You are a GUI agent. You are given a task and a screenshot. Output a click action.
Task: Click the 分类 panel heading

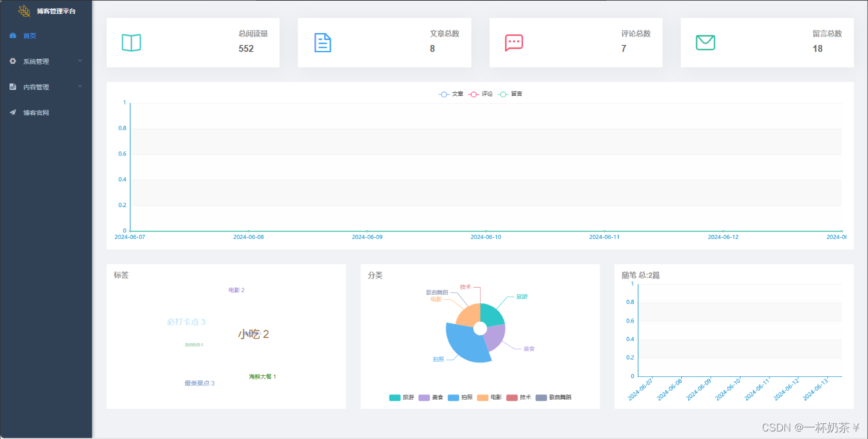[375, 275]
